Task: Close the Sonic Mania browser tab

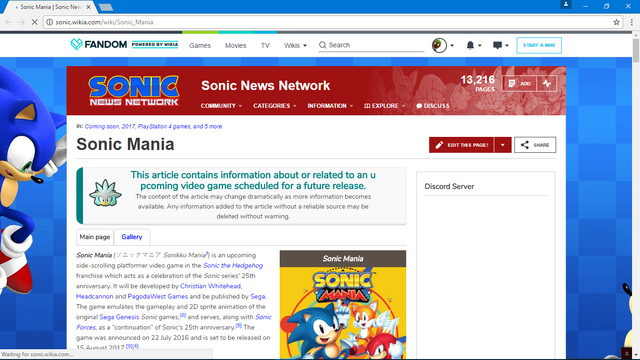Action: pos(89,7)
